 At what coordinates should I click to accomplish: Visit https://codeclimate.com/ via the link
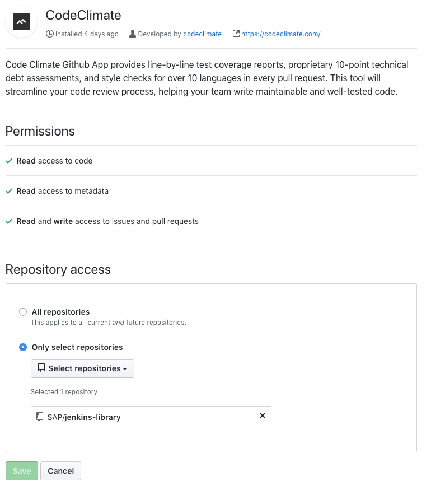(280, 34)
